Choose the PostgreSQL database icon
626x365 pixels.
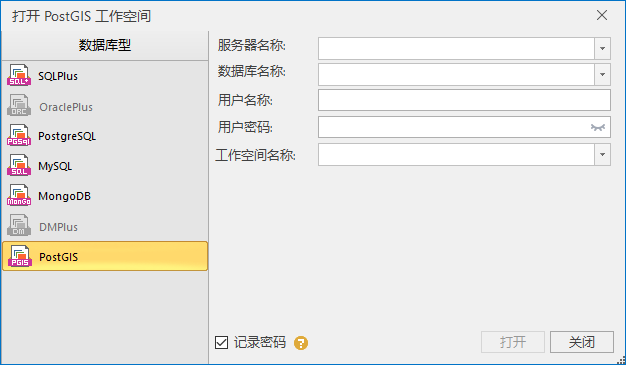point(19,135)
